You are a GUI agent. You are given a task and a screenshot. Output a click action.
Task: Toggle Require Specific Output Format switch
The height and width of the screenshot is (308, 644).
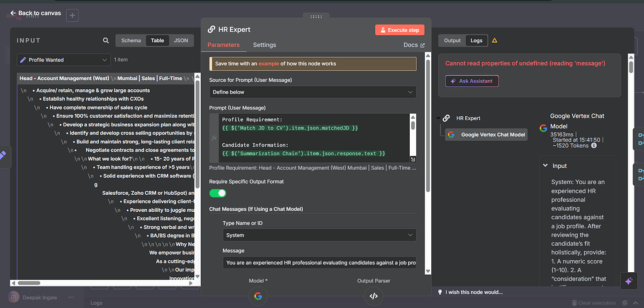click(x=218, y=193)
